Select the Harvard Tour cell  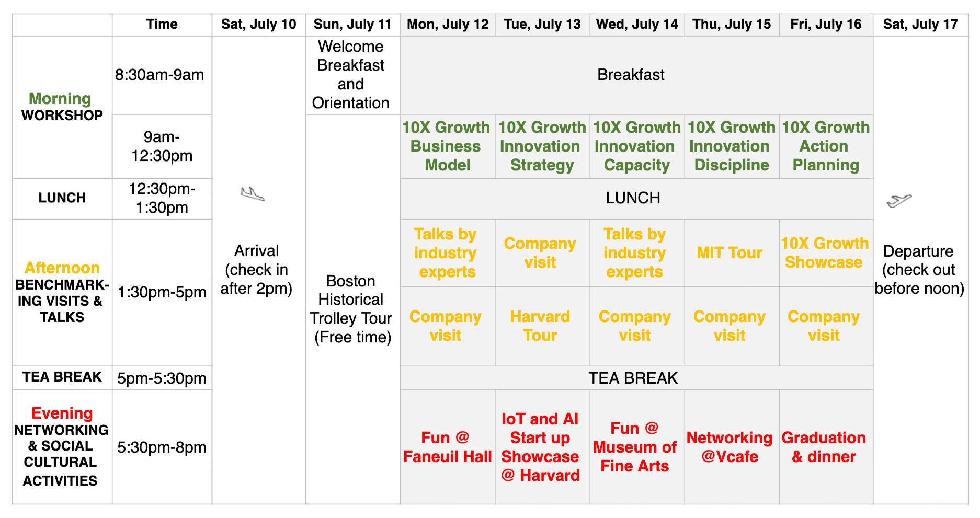pyautogui.click(x=542, y=326)
